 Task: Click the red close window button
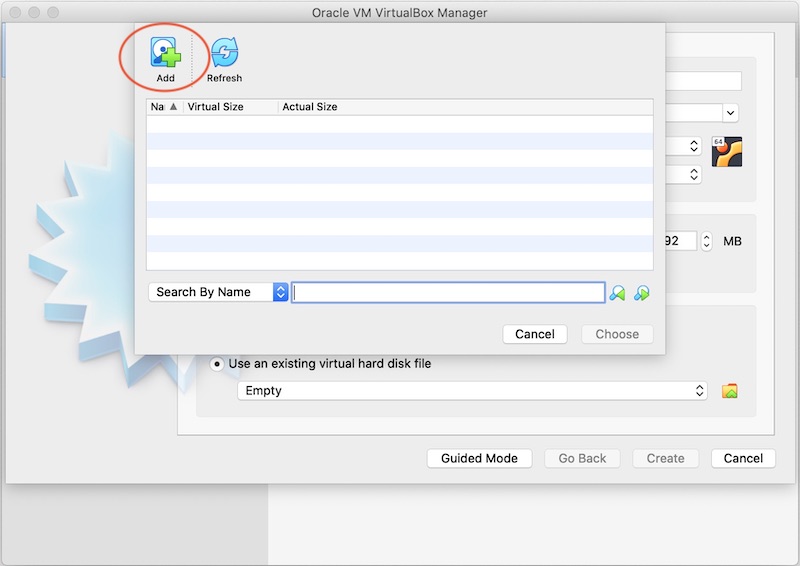coord(15,13)
